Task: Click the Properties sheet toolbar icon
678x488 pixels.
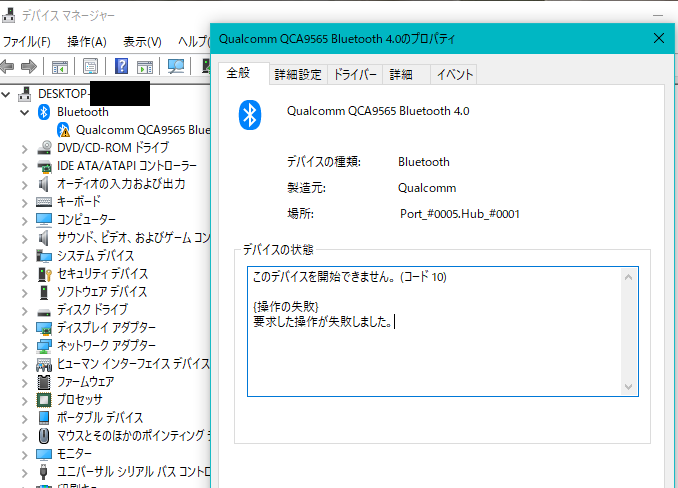Action: [x=90, y=66]
